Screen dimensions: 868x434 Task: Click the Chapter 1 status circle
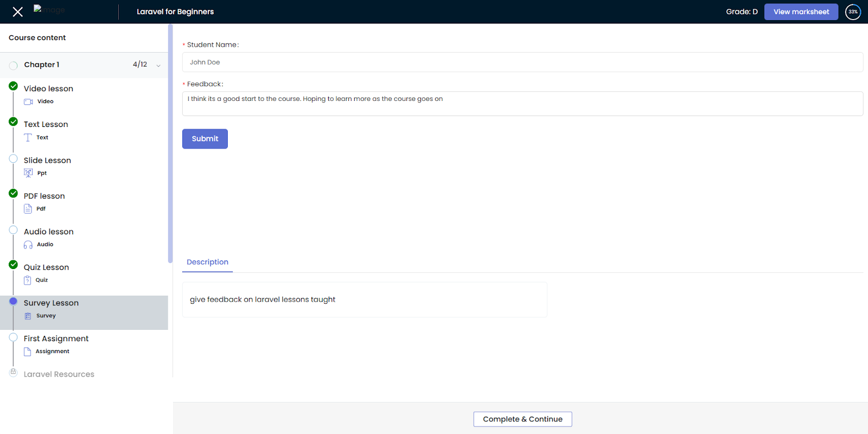(x=14, y=66)
